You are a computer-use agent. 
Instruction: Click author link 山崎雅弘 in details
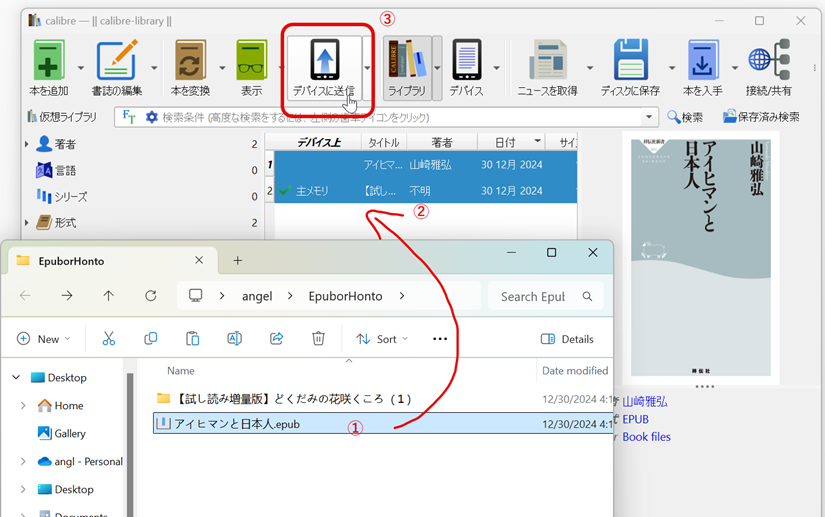click(645, 402)
